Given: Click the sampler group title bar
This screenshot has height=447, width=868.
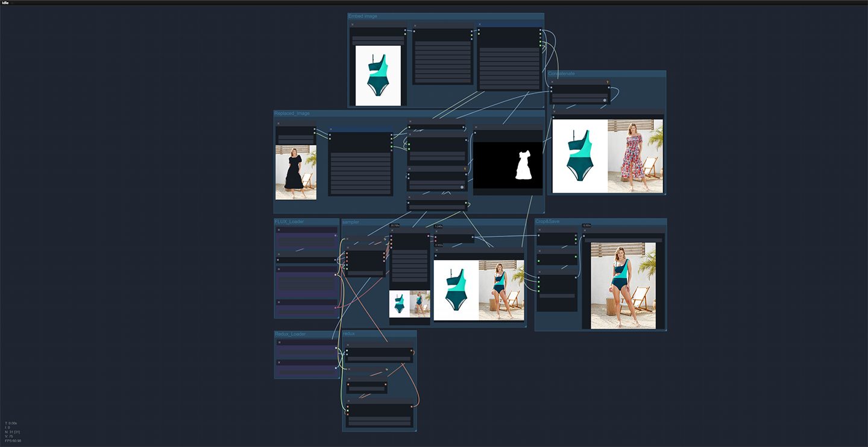Looking at the screenshot, I should click(x=351, y=222).
